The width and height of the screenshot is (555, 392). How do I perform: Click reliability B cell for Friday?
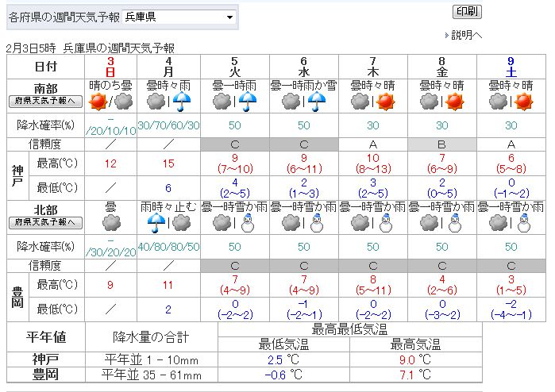[441, 144]
